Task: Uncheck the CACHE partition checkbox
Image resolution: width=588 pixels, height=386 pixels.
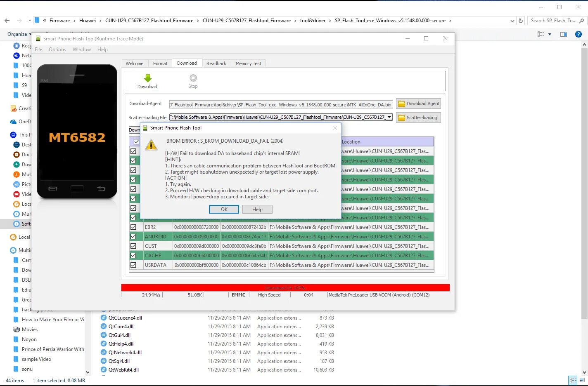Action: 133,255
